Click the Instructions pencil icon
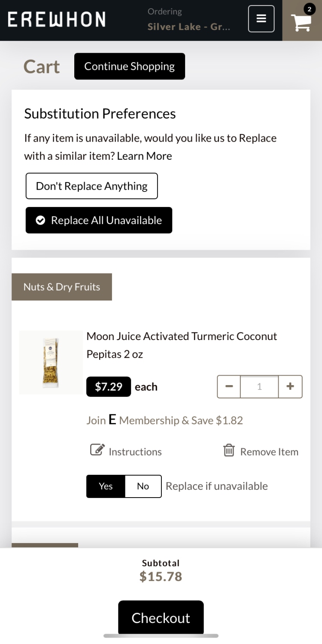This screenshot has width=322, height=644. click(x=97, y=450)
